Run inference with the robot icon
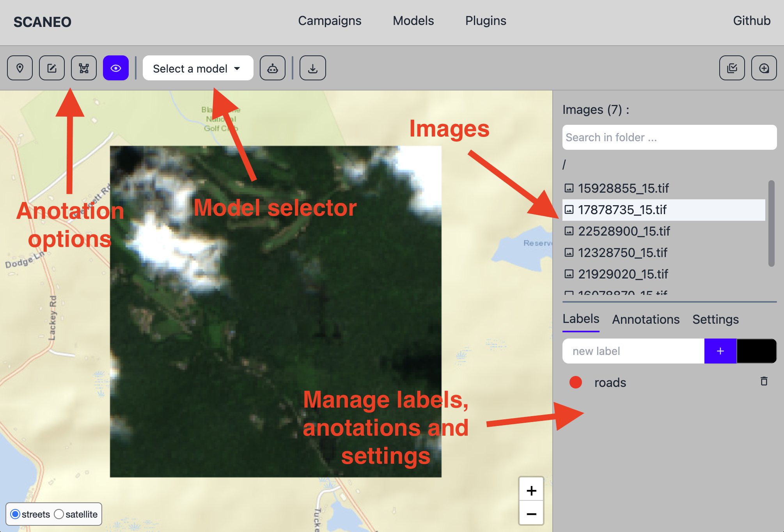Image resolution: width=784 pixels, height=532 pixels. click(273, 68)
